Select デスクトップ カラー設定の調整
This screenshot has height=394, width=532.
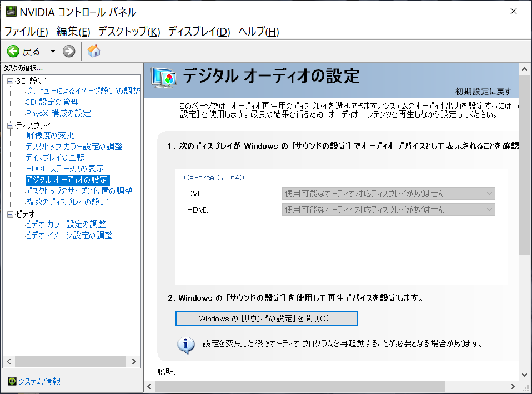[x=74, y=147]
